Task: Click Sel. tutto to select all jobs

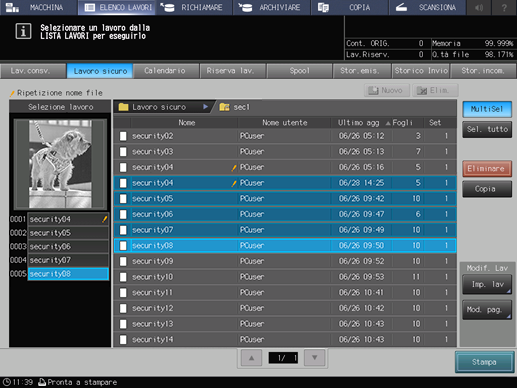Action: (x=487, y=129)
